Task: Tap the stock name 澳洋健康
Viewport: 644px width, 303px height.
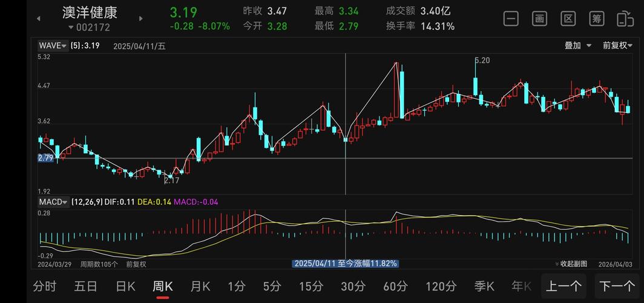Action: [90, 12]
